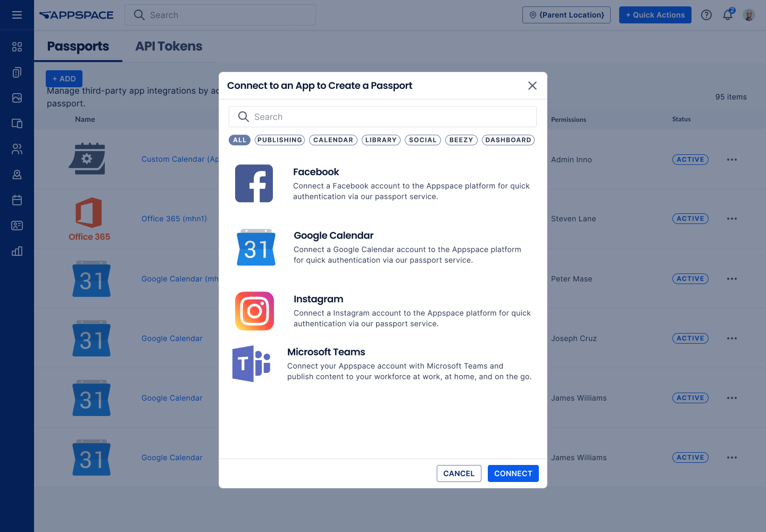Open the notifications bell icon
This screenshot has height=532, width=766.
[x=727, y=15]
